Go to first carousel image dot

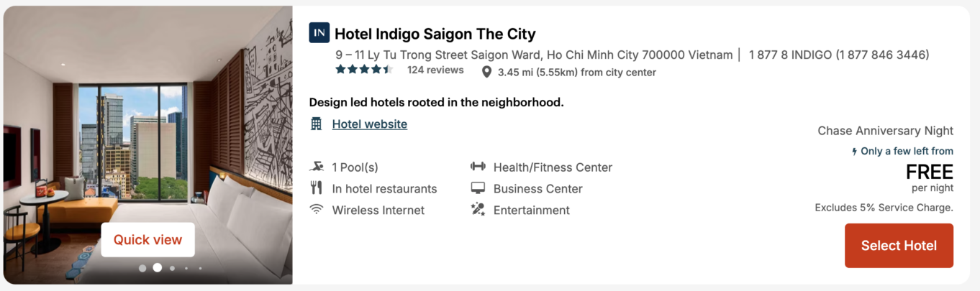click(142, 268)
